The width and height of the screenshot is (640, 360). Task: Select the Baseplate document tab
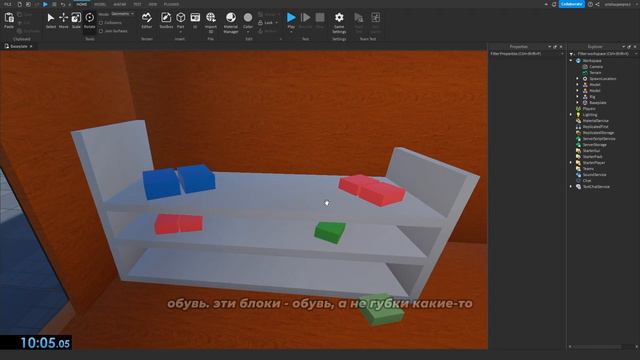(x=18, y=46)
